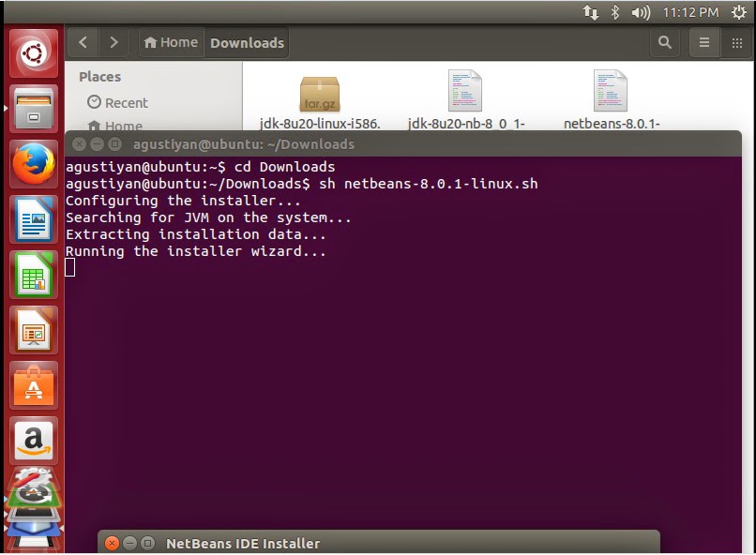Open Bluetooth indicator menu
756x555 pixels.
pos(615,12)
